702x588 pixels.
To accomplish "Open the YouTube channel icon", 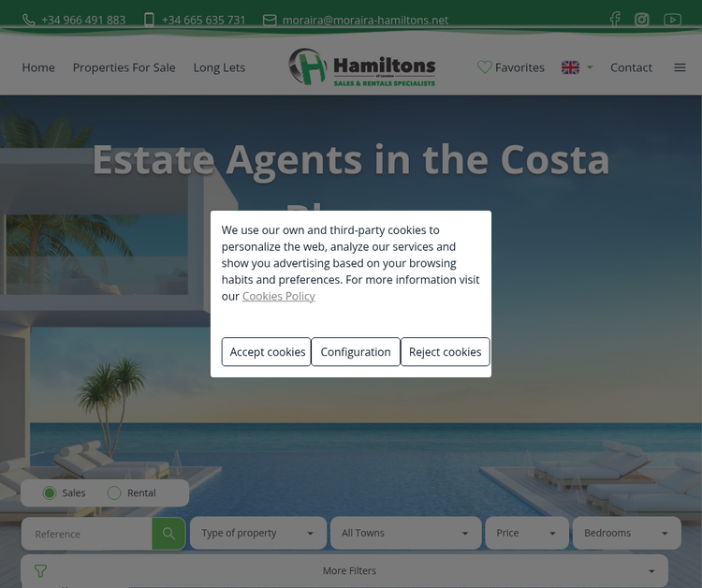I will [x=672, y=20].
